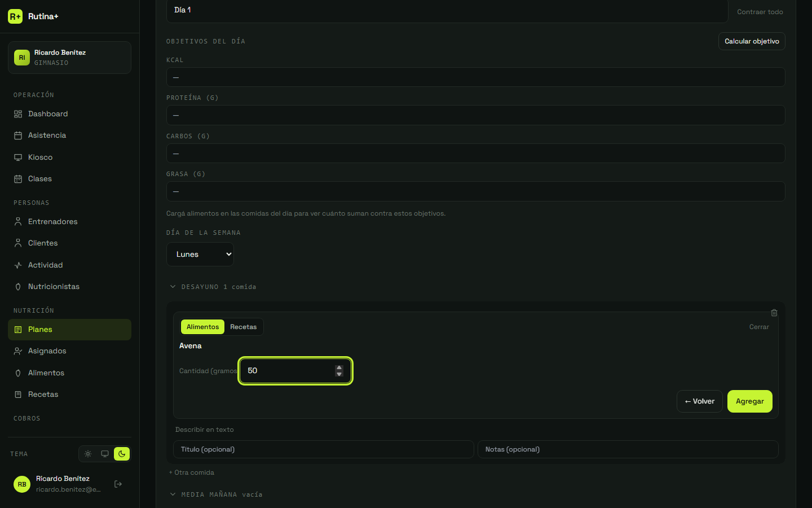This screenshot has height=508, width=812.
Task: Click Contraer todo to collapse all
Action: pos(760,12)
